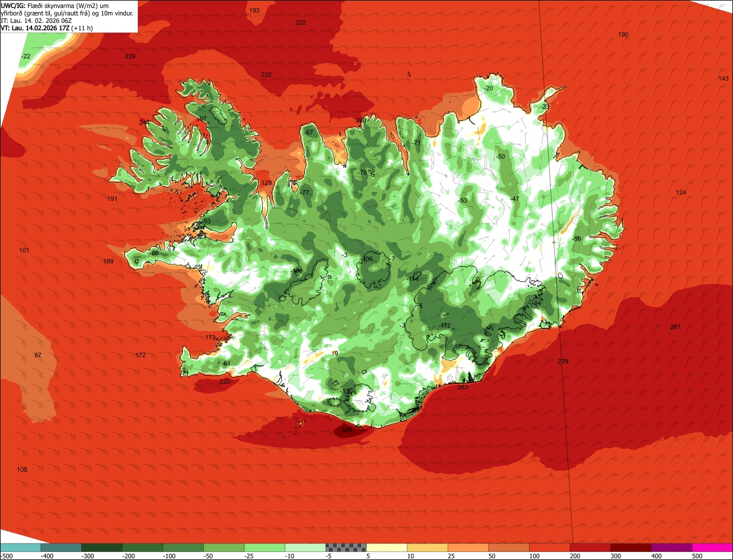Click the map value '19'
The width and height of the screenshot is (733, 560).
pyautogui.click(x=335, y=354)
